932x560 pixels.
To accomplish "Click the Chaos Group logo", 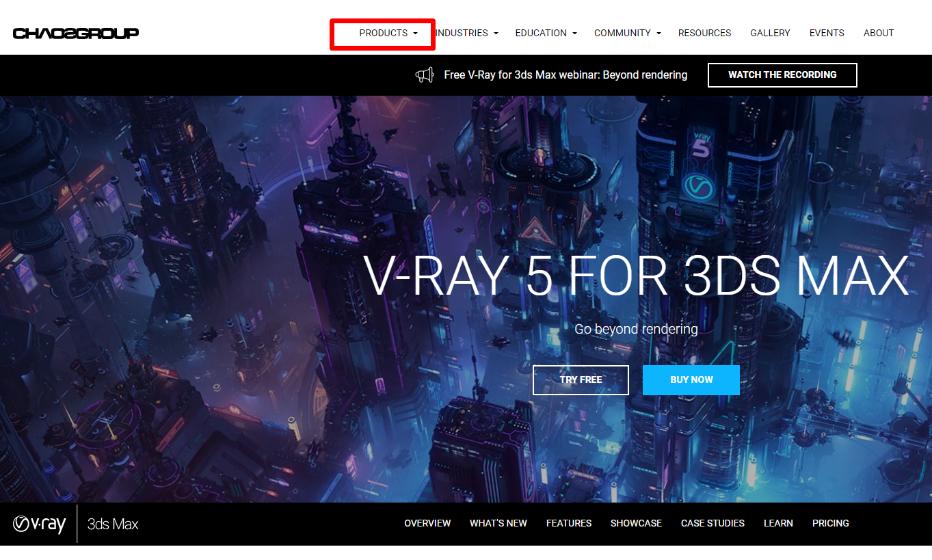I will [x=76, y=33].
